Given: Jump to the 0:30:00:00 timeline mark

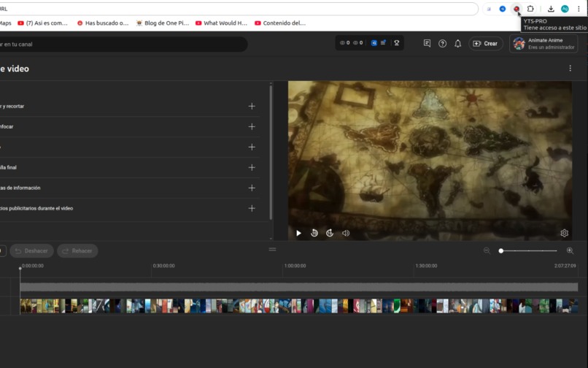Looking at the screenshot, I should 164,266.
